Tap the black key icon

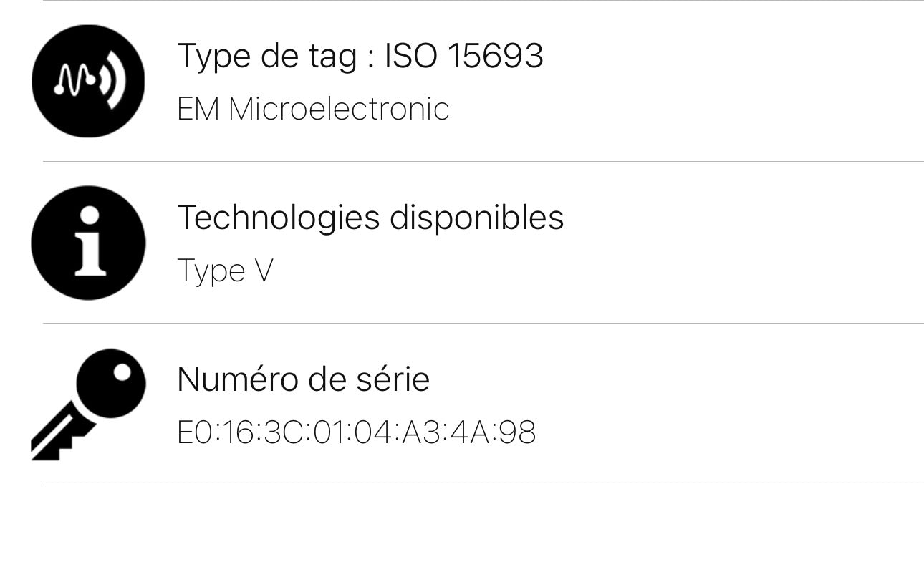(88, 404)
